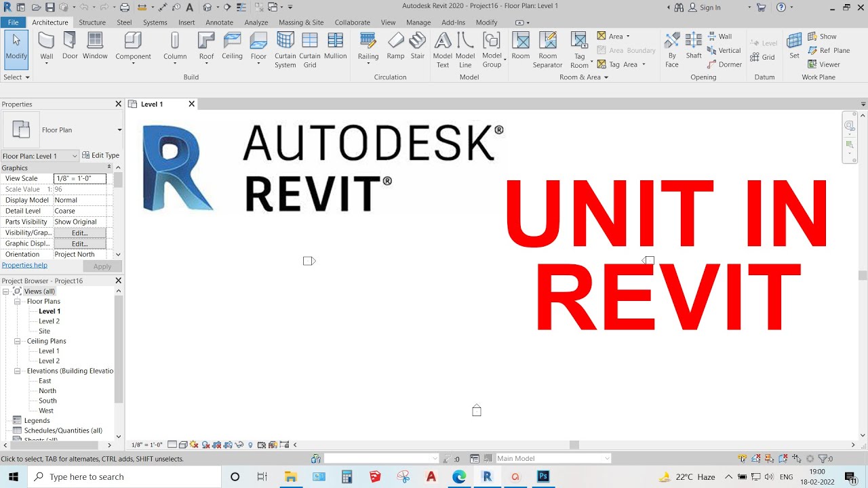This screenshot has width=868, height=488.
Task: Click the Grid datum tool
Action: (763, 57)
